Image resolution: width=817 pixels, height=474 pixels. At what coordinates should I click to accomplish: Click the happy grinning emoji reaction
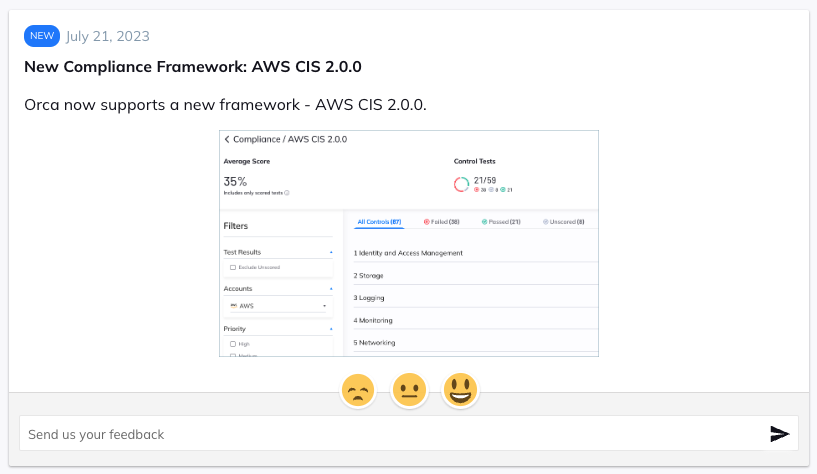[x=460, y=390]
